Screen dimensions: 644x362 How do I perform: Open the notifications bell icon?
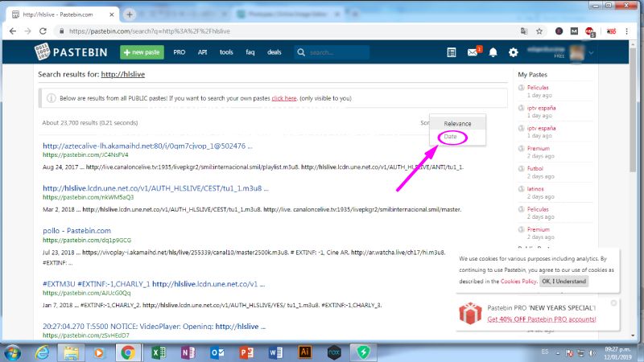[x=493, y=52]
